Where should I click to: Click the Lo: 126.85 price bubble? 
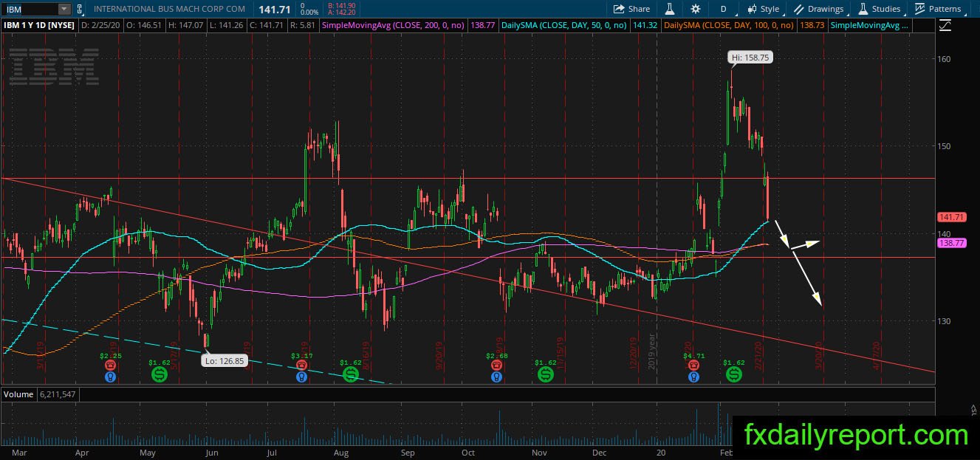coord(225,361)
